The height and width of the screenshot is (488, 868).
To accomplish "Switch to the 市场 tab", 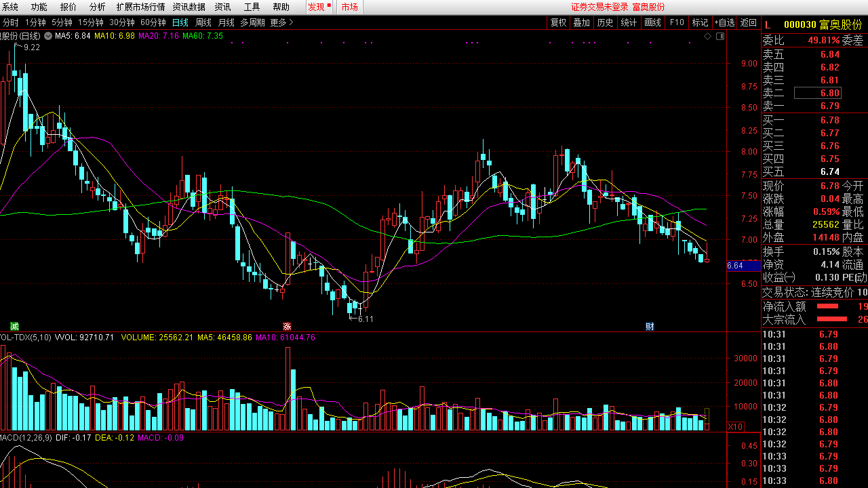I will click(x=349, y=7).
